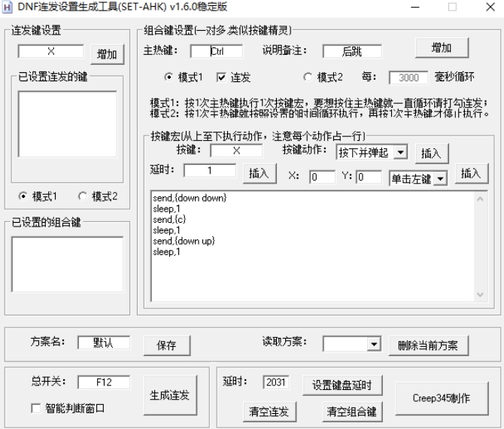Click 删除当前方案 button
504x429 pixels.
click(428, 345)
